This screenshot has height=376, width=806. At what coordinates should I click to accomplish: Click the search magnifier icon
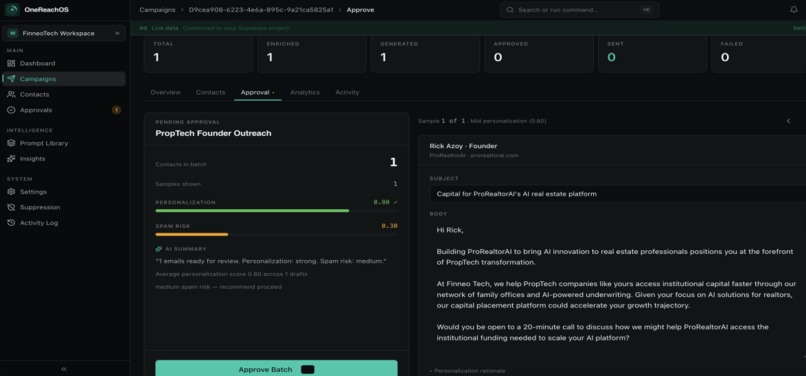pos(510,10)
